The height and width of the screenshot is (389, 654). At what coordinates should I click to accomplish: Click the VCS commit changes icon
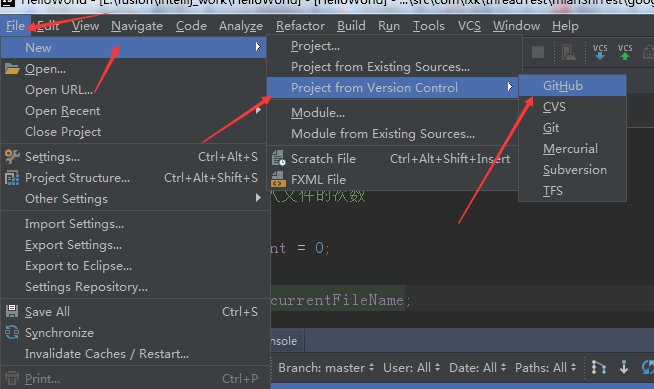[x=625, y=52]
